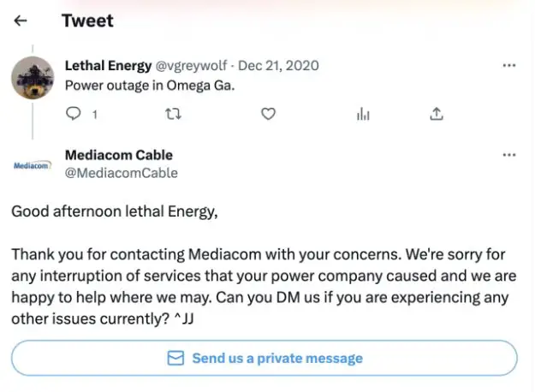Screen dimensions: 535x392
Task: Open more options on Lethal Energy's tweet
Action: pyautogui.click(x=509, y=66)
